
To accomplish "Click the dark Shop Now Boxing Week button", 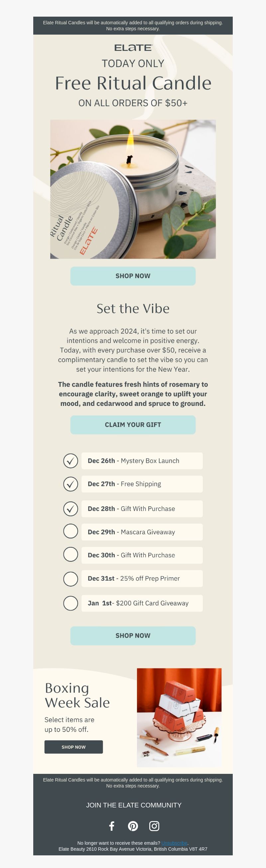I will point(74,747).
